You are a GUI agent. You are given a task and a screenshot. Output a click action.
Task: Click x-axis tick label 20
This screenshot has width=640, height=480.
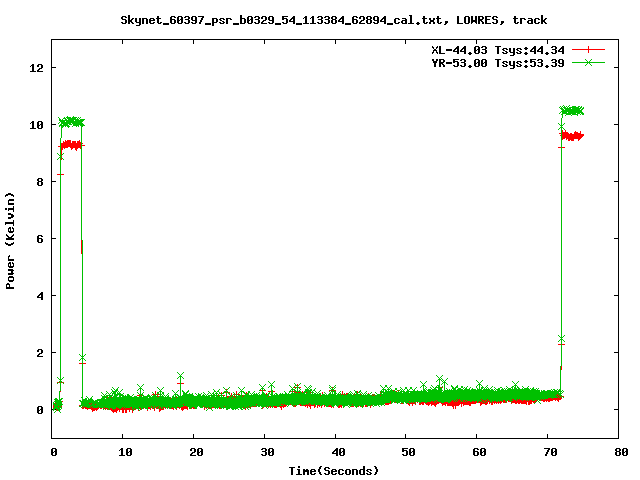(x=196, y=452)
